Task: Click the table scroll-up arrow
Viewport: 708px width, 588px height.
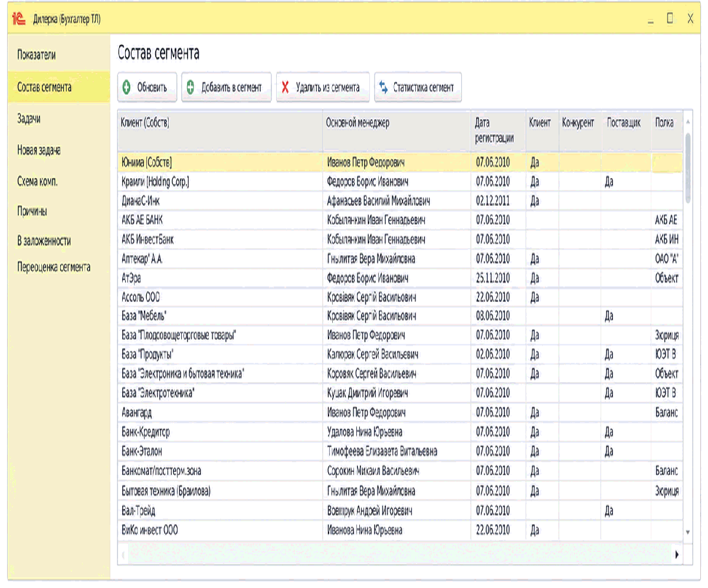Action: [x=687, y=121]
